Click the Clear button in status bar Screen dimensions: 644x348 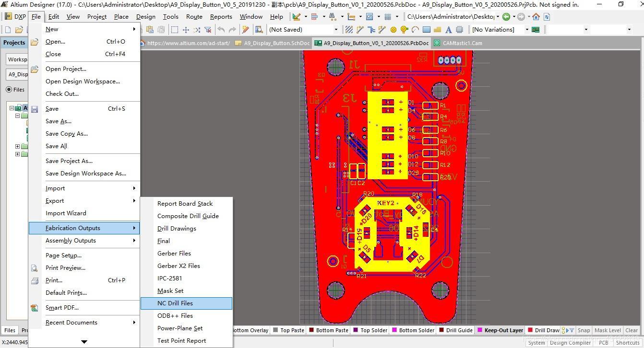[632, 330]
